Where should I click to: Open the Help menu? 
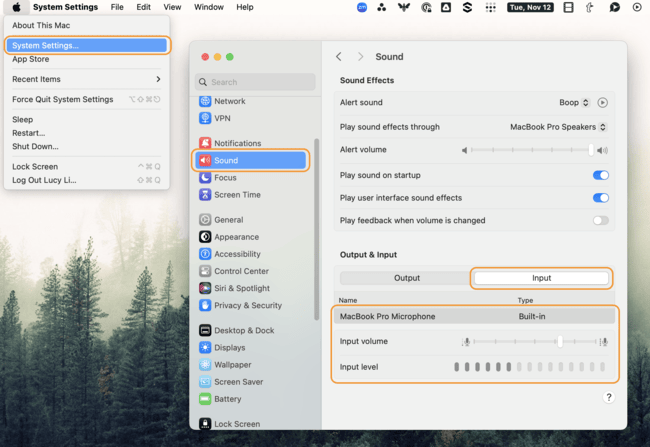tap(245, 7)
